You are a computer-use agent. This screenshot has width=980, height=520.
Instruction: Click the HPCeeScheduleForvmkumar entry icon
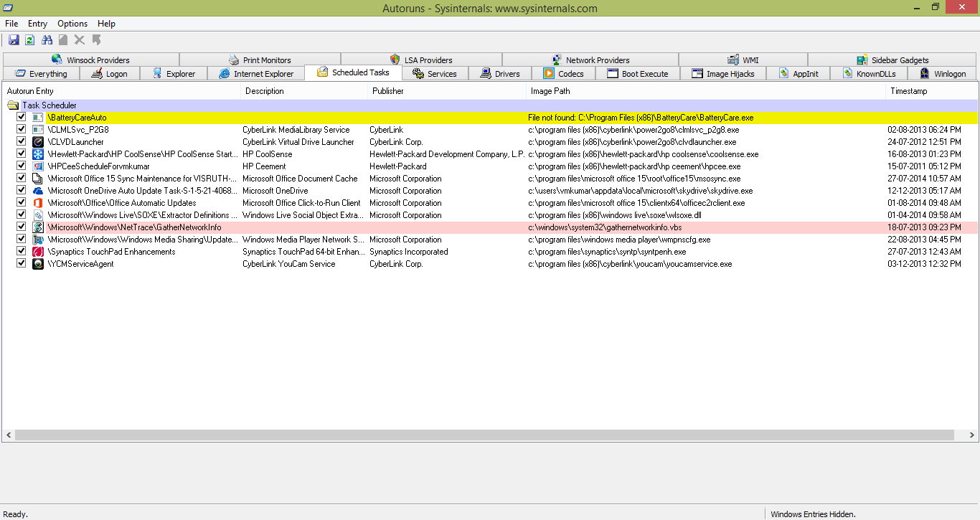(x=38, y=166)
